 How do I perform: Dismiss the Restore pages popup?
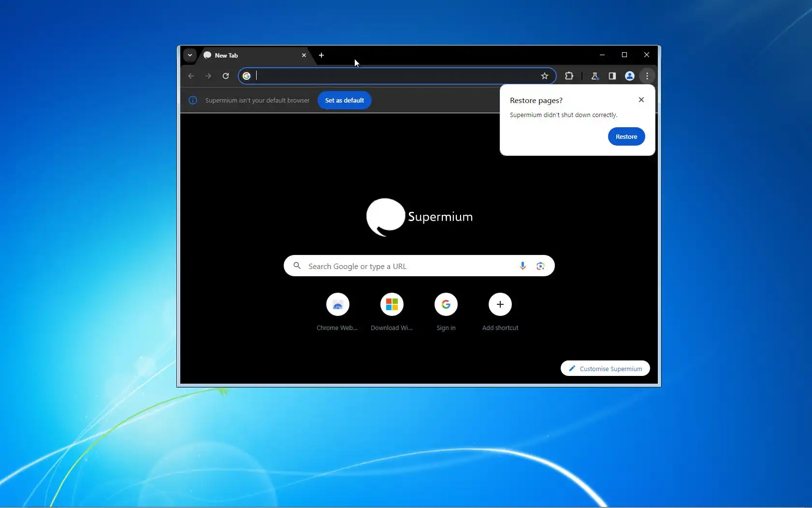(641, 100)
